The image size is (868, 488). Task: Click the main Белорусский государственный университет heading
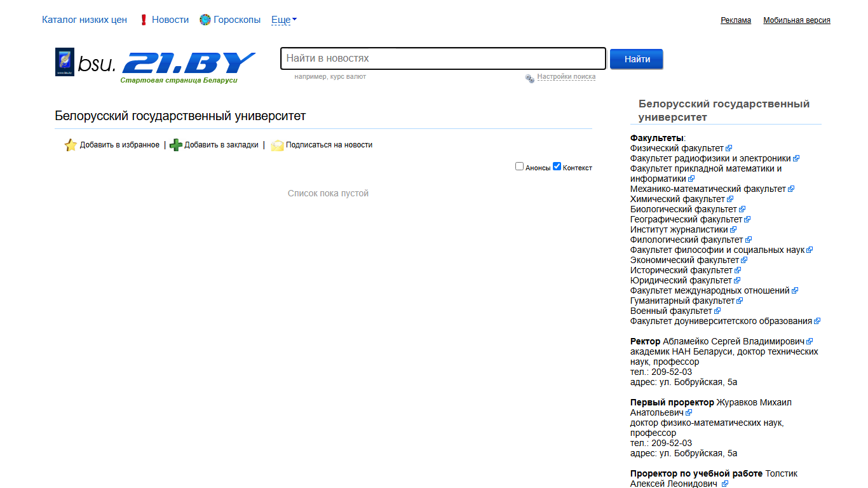pos(180,116)
